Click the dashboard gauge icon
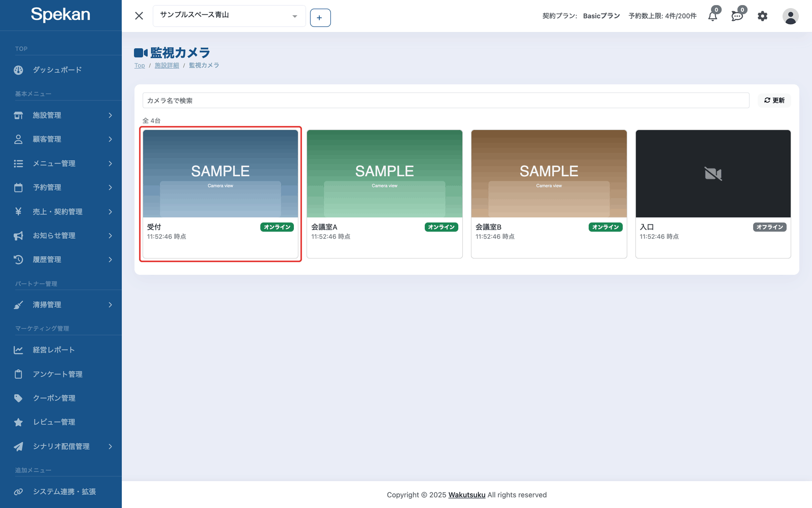Image resolution: width=812 pixels, height=508 pixels. coord(18,70)
